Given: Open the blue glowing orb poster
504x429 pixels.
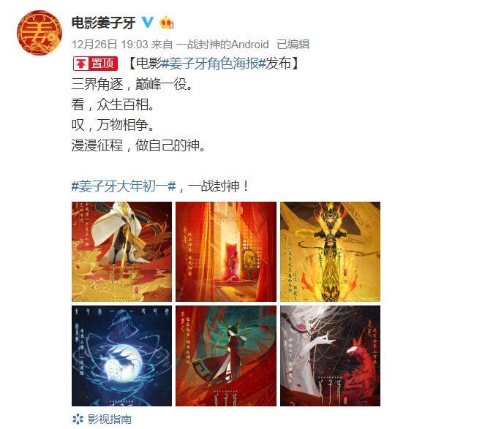Looking at the screenshot, I should (121, 356).
